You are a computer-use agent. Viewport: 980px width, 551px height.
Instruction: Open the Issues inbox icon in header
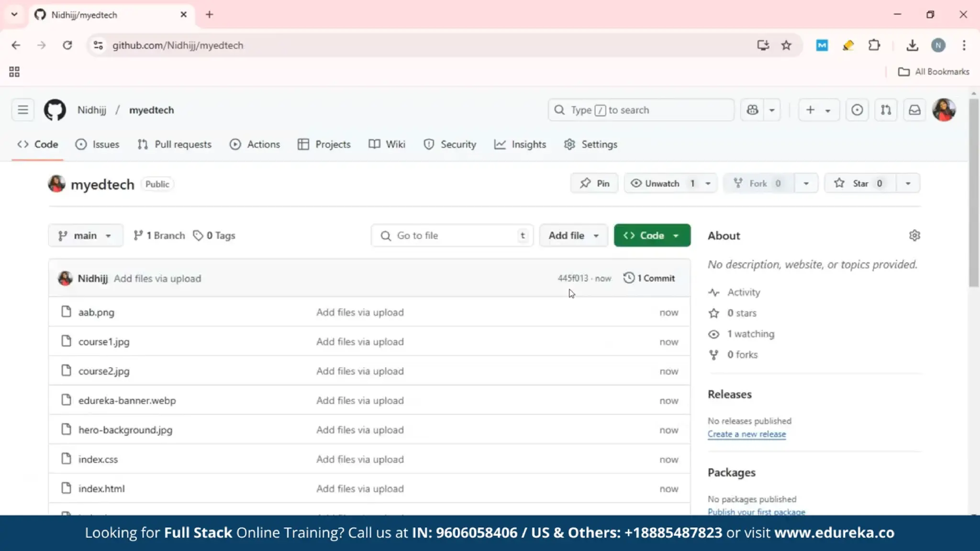857,110
